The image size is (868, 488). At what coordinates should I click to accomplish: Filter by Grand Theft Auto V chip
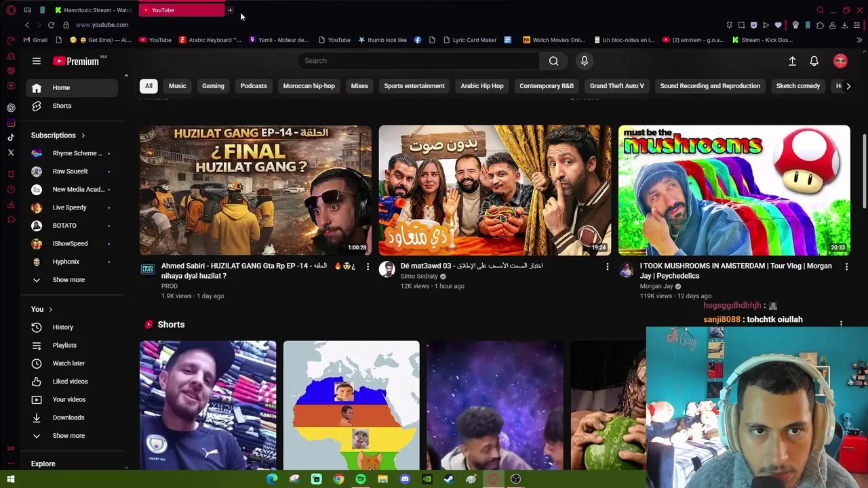(x=617, y=86)
